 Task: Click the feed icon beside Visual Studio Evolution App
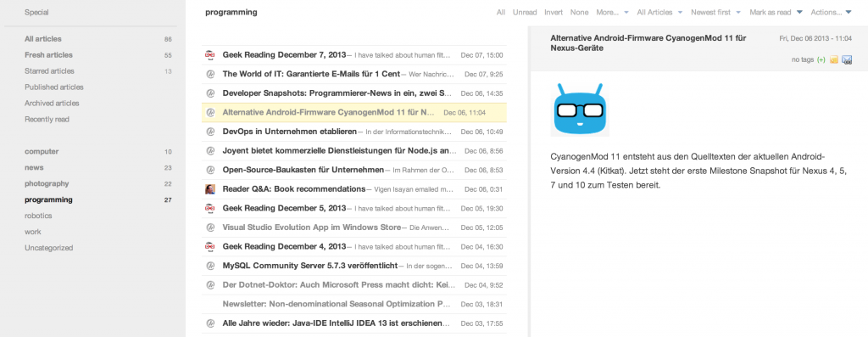coord(210,227)
